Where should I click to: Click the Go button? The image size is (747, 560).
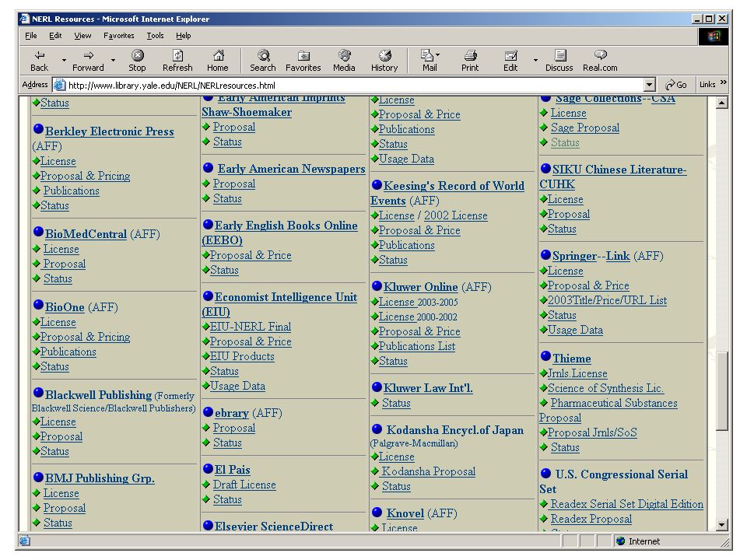[676, 85]
